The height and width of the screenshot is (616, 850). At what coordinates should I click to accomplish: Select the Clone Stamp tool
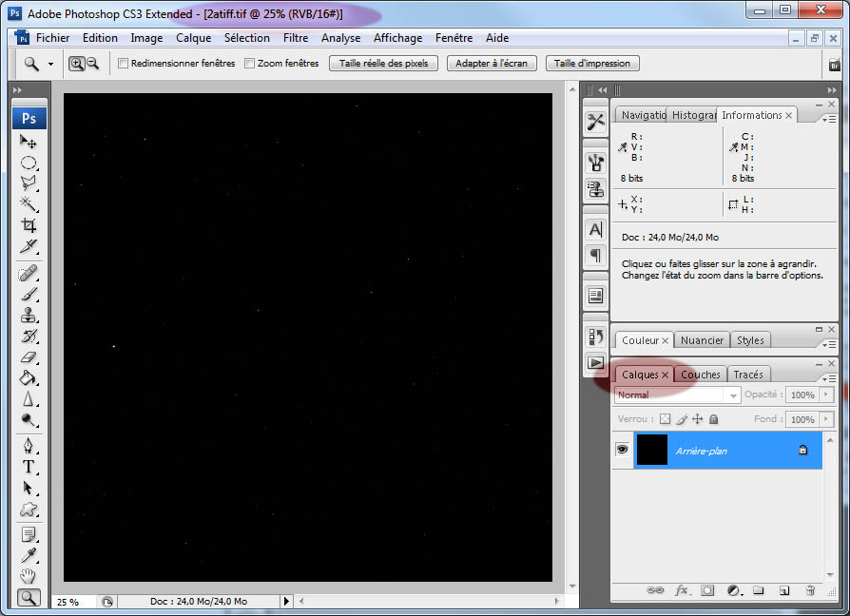(x=29, y=316)
